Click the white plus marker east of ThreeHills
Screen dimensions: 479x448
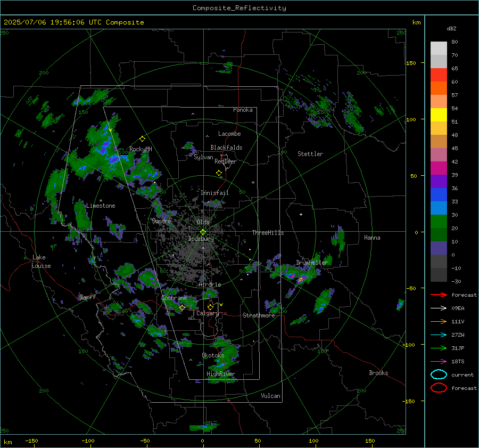(x=301, y=214)
